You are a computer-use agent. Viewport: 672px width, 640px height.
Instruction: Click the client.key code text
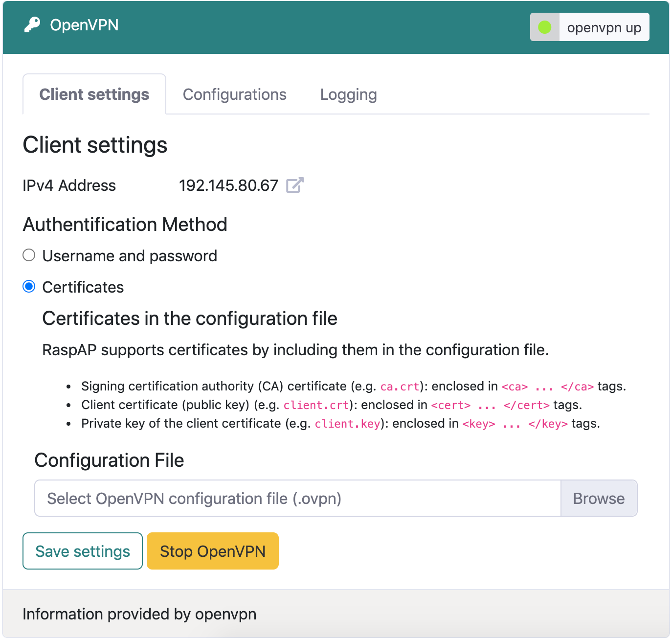(x=348, y=424)
